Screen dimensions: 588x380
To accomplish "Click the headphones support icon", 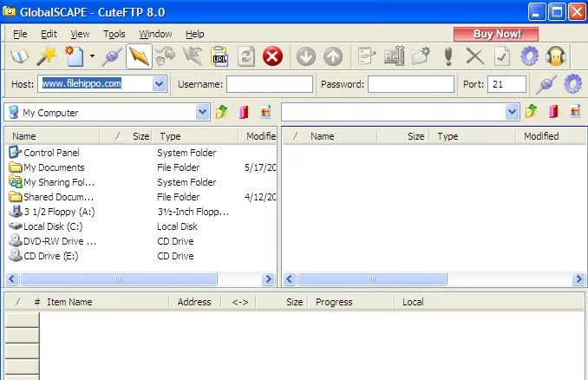I will tap(556, 56).
